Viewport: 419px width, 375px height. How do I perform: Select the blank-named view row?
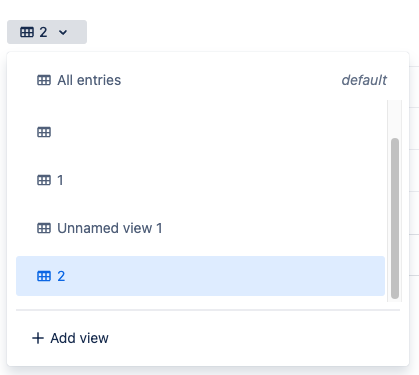[x=200, y=132]
